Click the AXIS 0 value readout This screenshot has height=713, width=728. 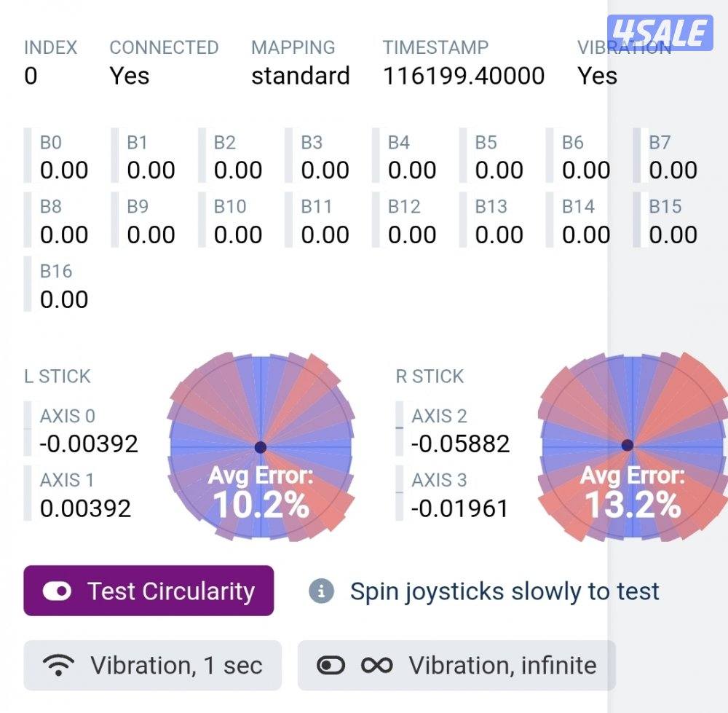89,444
